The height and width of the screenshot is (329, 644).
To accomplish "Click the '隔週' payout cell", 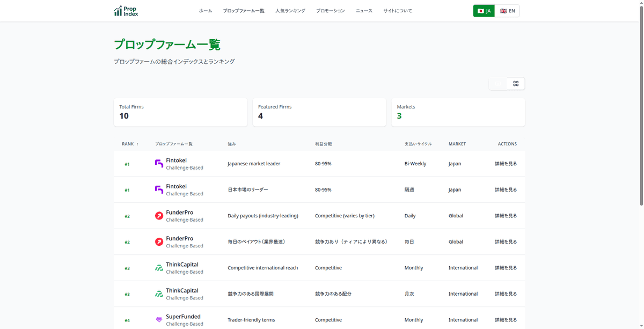I will tap(409, 189).
